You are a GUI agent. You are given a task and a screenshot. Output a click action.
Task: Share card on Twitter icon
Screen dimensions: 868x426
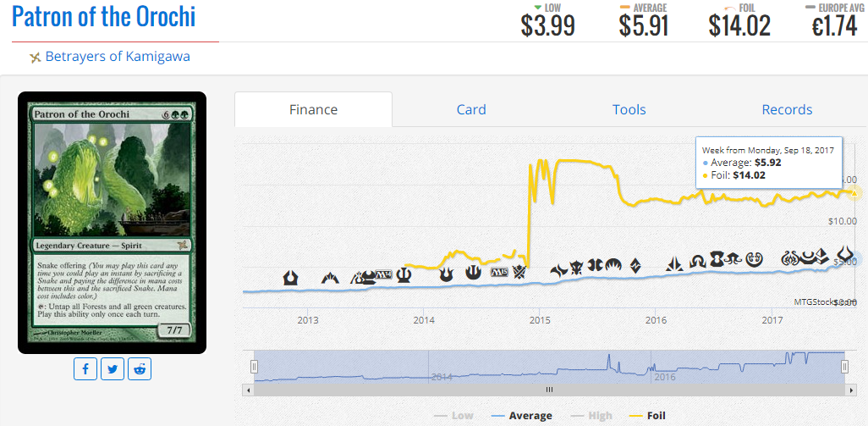[113, 369]
